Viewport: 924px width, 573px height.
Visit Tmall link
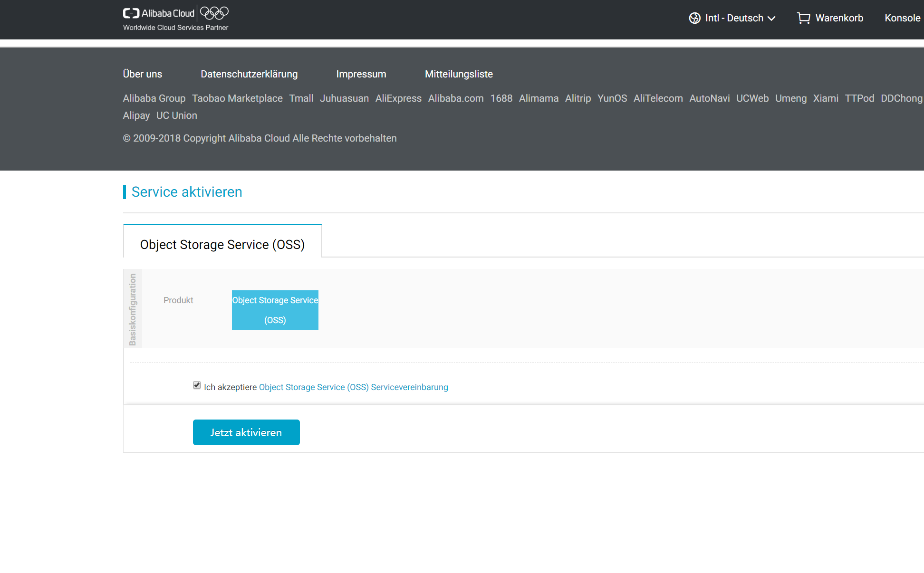[301, 98]
